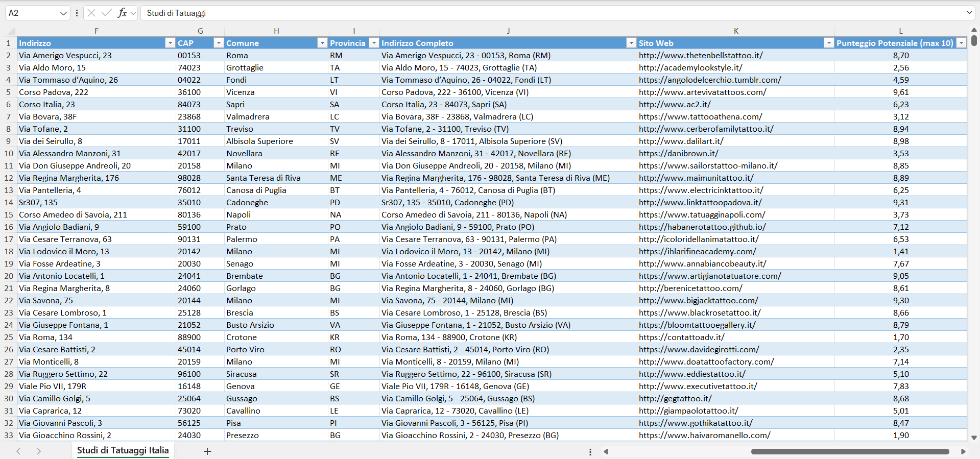Click score cell 1,41

[901, 251]
